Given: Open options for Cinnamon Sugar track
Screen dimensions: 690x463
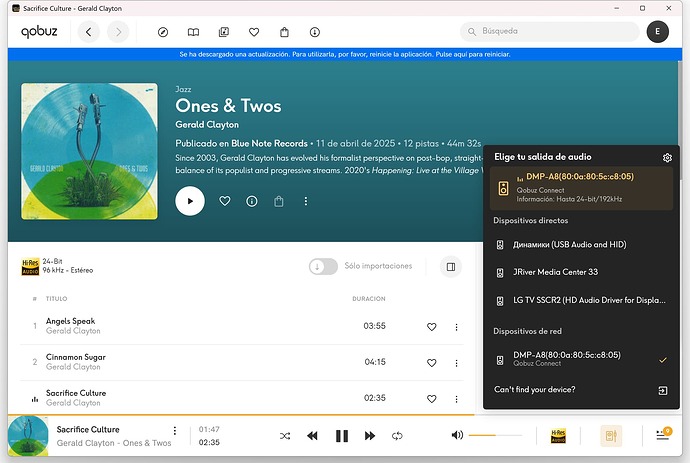Looking at the screenshot, I should 456,363.
